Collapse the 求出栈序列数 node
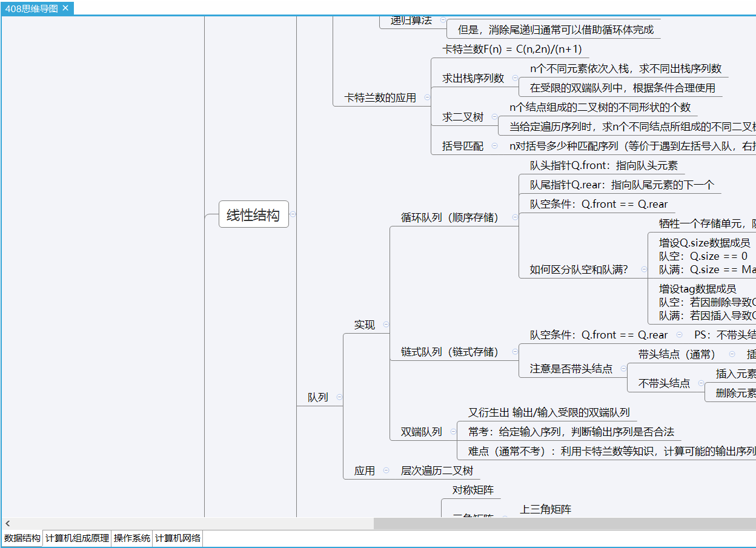This screenshot has height=548, width=756. tap(515, 78)
